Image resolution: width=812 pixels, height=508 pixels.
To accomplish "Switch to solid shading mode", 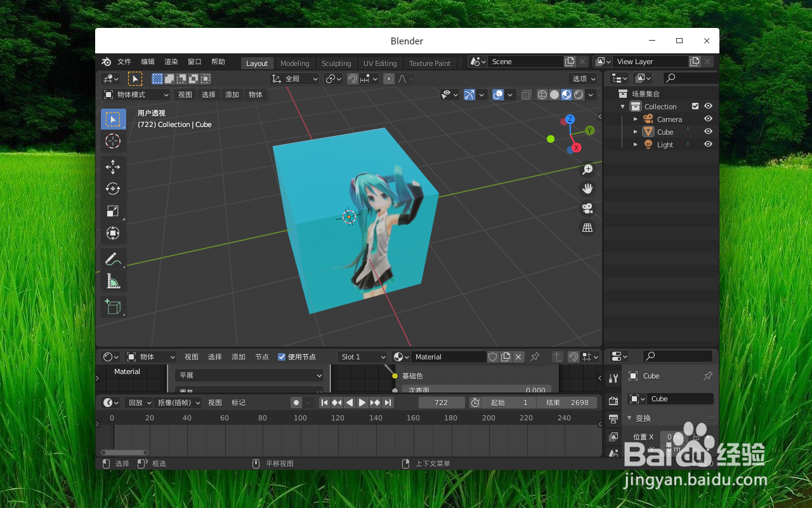I will tap(554, 95).
